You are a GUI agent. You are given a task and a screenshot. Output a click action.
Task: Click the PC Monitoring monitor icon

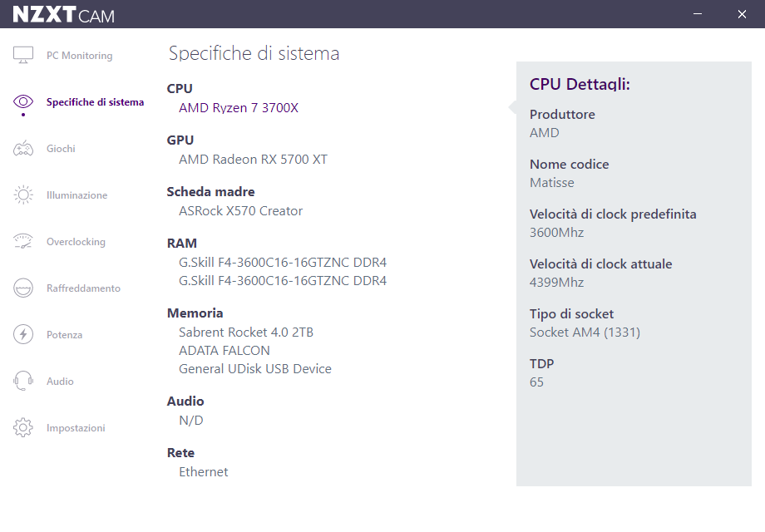click(23, 56)
